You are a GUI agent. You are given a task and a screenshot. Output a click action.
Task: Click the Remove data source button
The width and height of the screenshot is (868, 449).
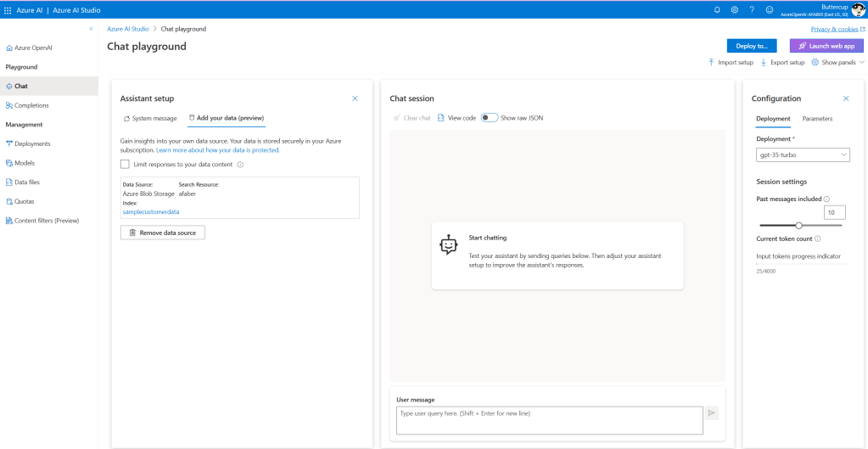click(x=163, y=232)
